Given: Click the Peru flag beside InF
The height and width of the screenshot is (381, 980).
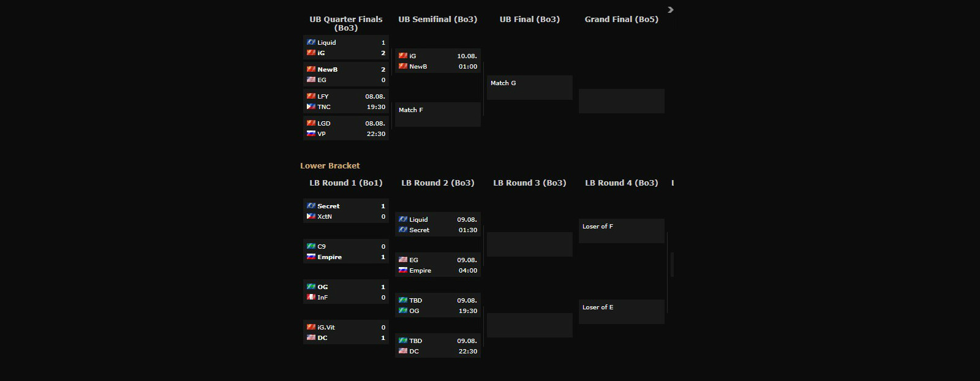Looking at the screenshot, I should 311,297.
